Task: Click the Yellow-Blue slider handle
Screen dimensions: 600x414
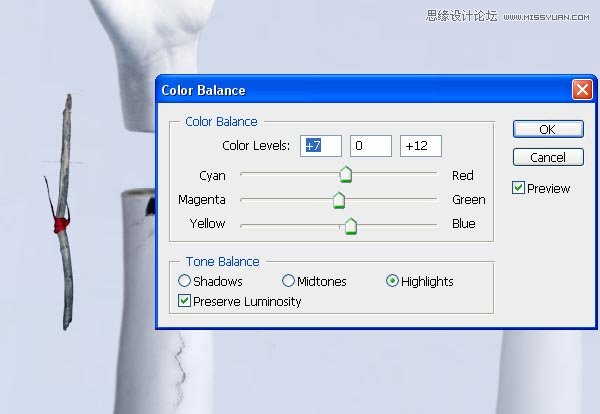Action: (x=351, y=226)
